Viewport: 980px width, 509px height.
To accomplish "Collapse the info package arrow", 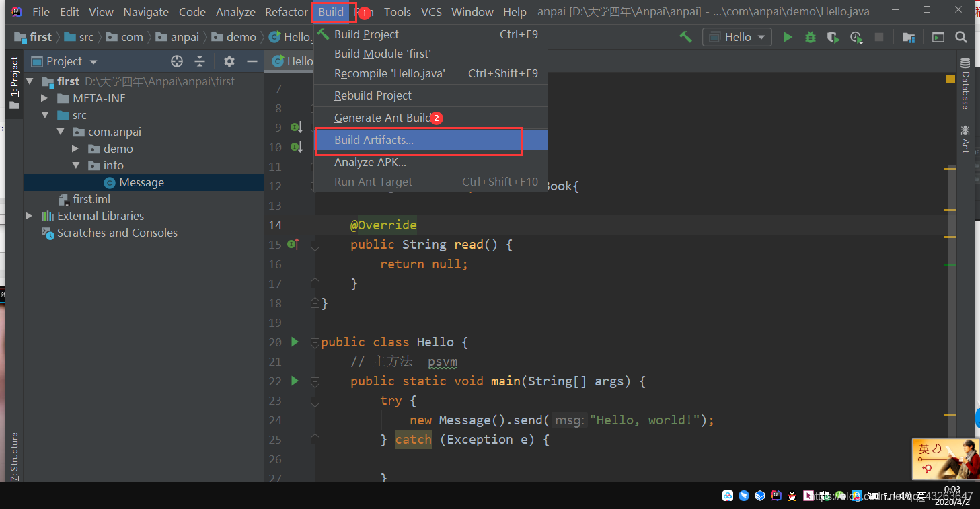I will point(76,165).
